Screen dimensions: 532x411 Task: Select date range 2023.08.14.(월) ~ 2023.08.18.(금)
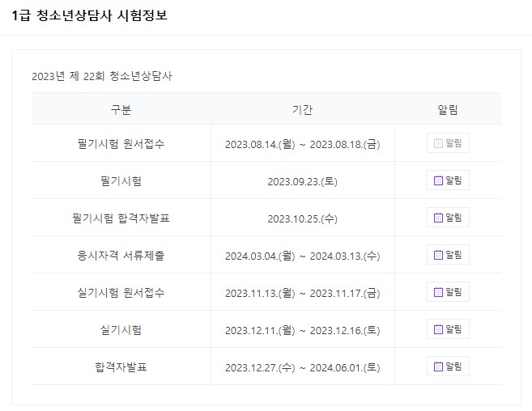coord(302,145)
